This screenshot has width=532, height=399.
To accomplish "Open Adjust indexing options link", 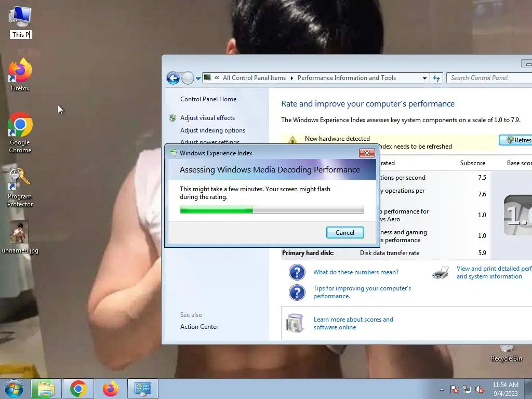I will click(212, 130).
